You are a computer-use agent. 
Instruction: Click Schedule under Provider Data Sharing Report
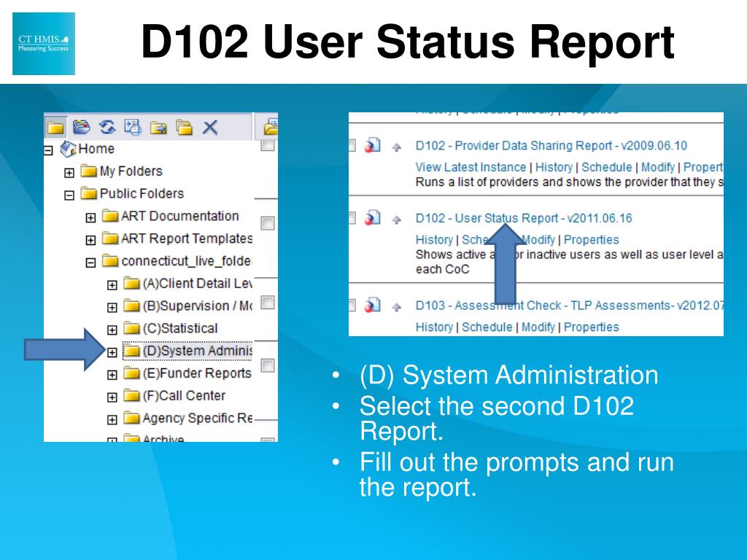click(606, 167)
